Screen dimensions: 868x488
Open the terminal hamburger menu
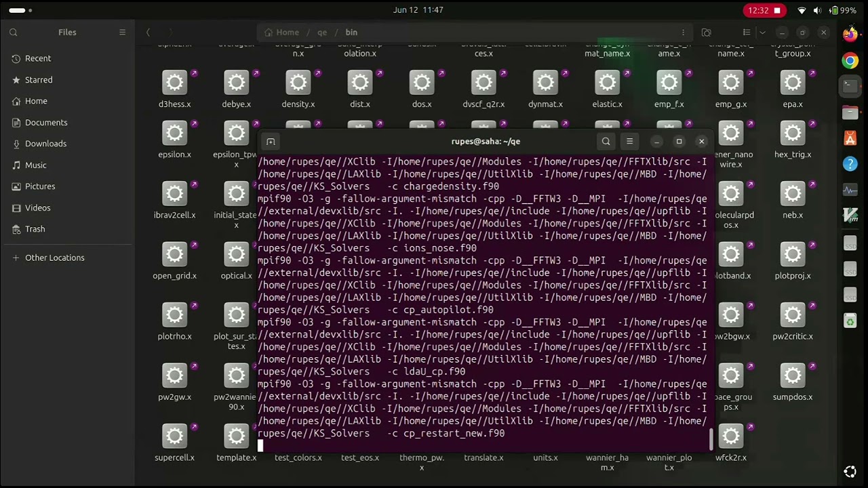pyautogui.click(x=629, y=141)
